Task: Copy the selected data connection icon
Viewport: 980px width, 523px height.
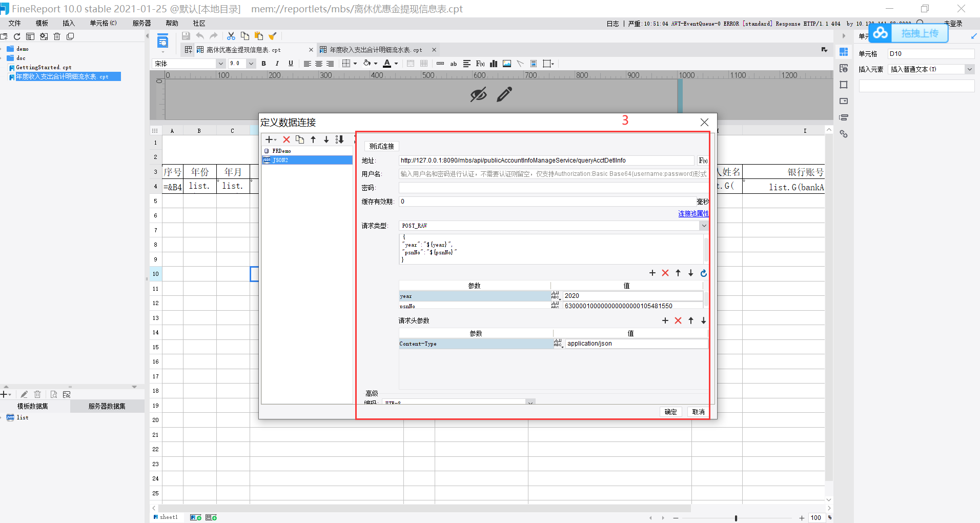Action: [x=300, y=139]
